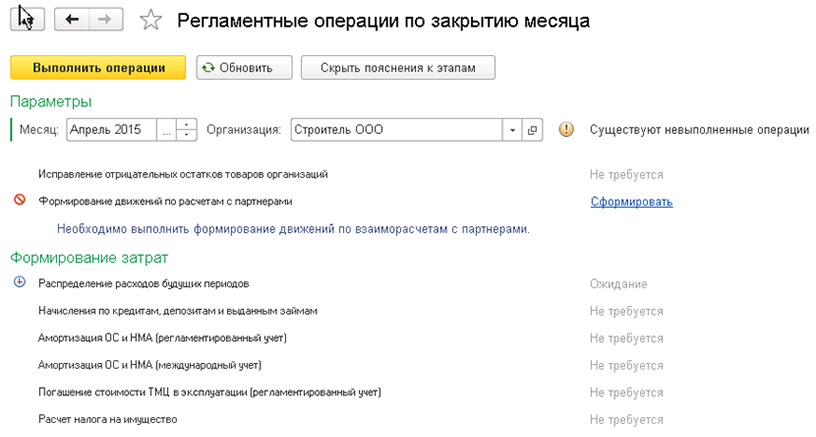Click Существуют невыполненные операции status text
816x437 pixels.
[699, 130]
